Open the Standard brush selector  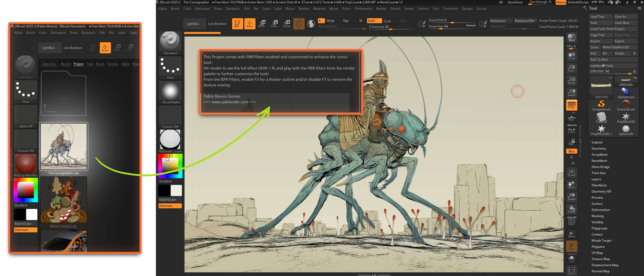tap(170, 43)
